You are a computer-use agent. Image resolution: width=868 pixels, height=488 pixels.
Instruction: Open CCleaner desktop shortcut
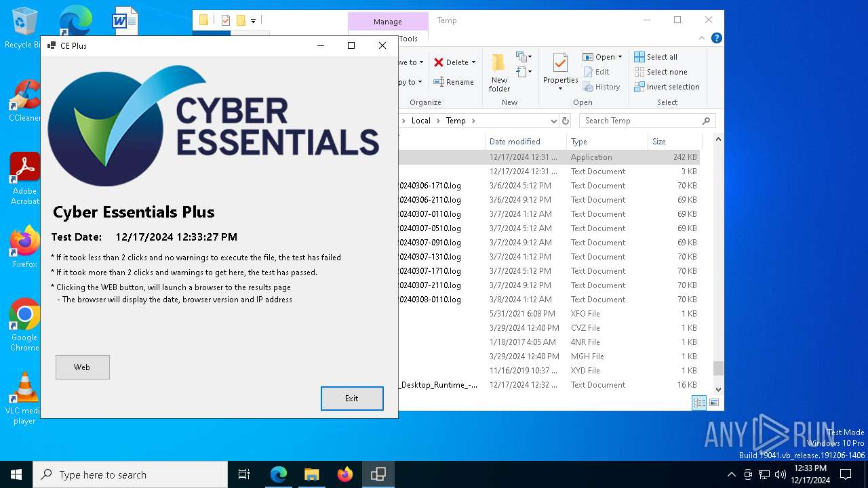(x=24, y=100)
